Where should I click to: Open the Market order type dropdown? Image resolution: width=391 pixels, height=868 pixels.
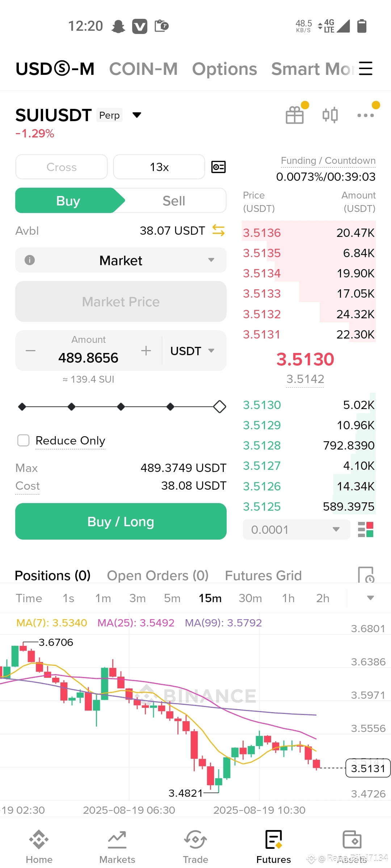pos(121,260)
